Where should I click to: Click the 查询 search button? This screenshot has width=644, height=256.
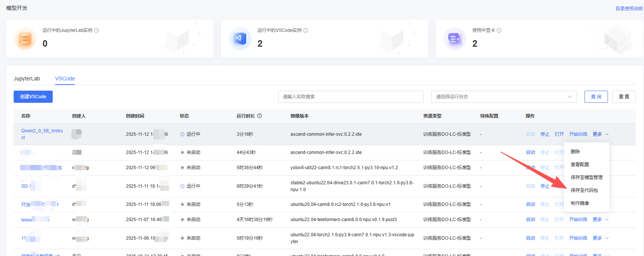pyautogui.click(x=596, y=97)
